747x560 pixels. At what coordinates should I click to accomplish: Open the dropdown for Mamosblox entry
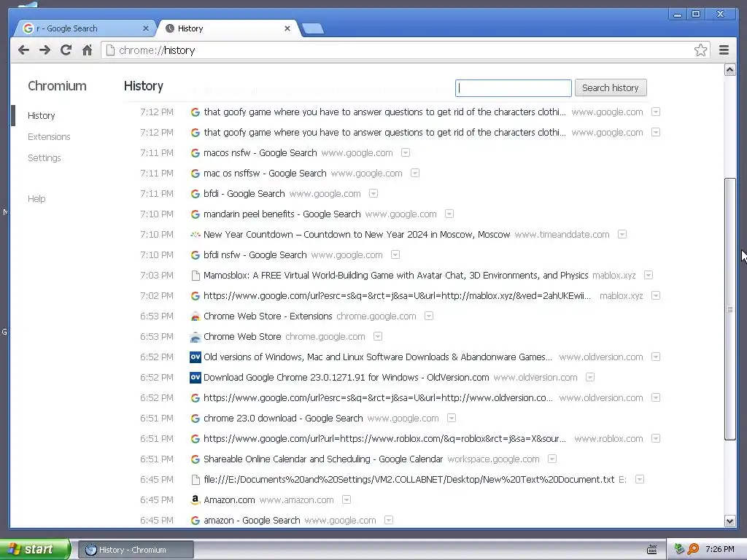point(649,275)
